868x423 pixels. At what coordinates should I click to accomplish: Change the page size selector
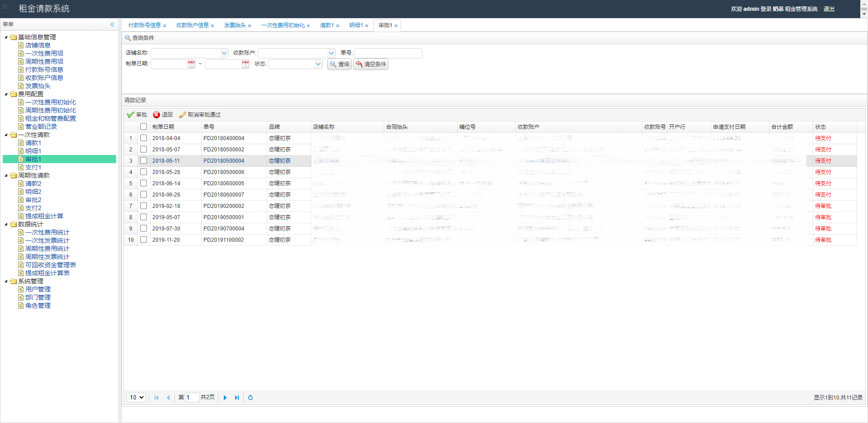coord(136,398)
